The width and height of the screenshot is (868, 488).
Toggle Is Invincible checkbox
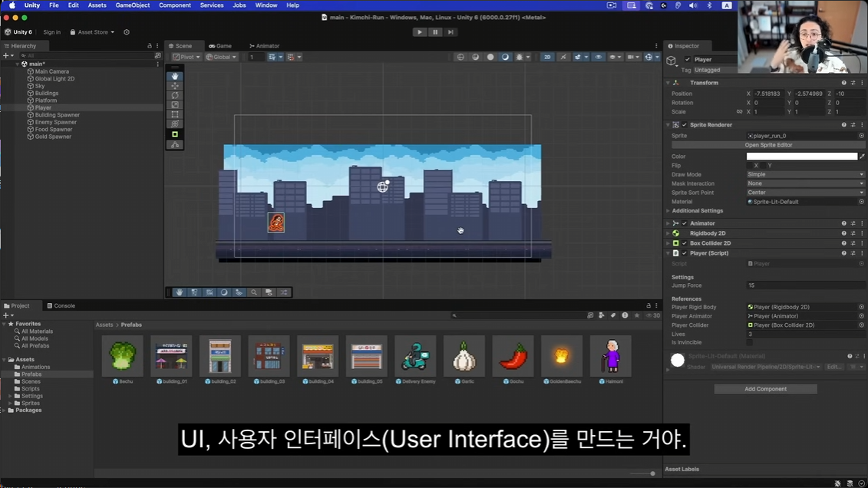[x=750, y=342]
